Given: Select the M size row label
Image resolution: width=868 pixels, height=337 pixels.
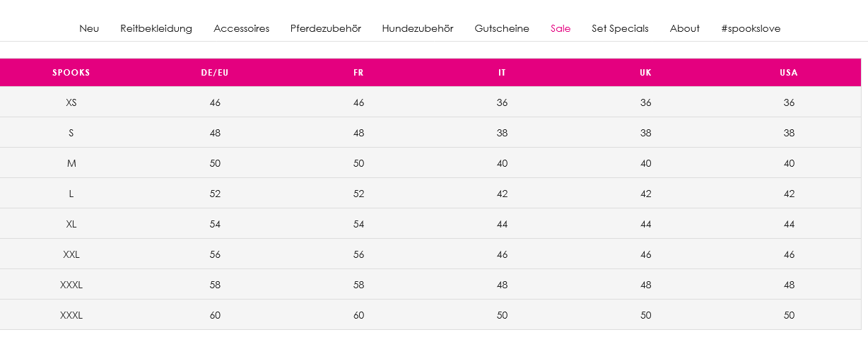Looking at the screenshot, I should pos(71,163).
